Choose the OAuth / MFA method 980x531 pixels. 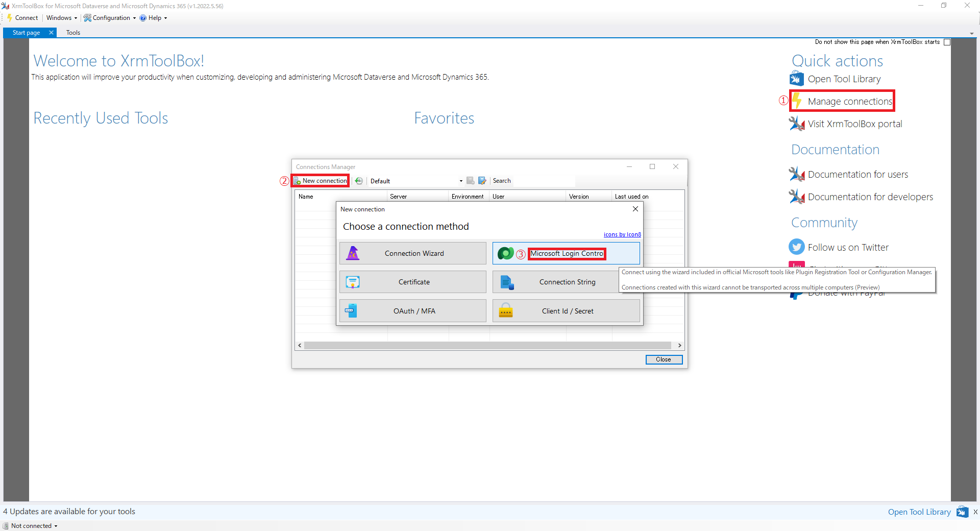tap(413, 311)
